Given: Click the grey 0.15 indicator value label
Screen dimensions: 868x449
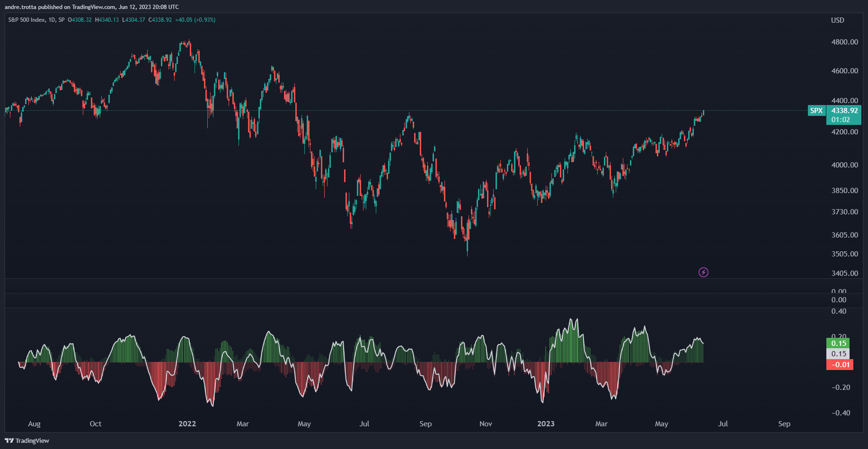Looking at the screenshot, I should click(x=838, y=353).
